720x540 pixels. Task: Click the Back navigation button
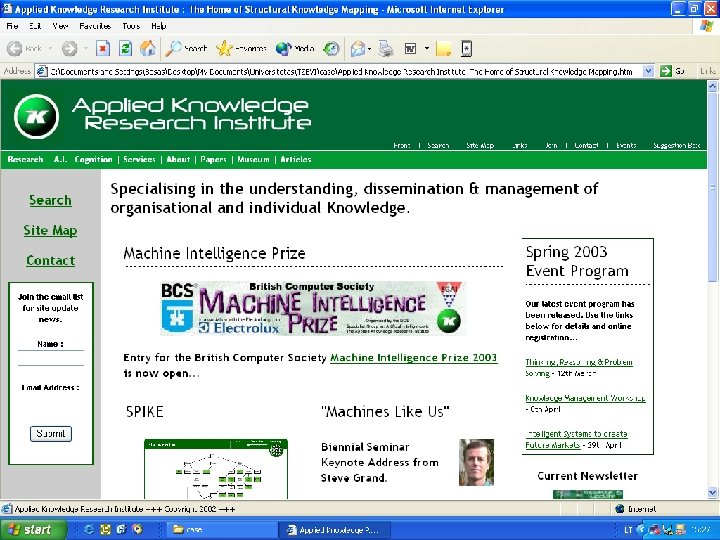click(25, 48)
